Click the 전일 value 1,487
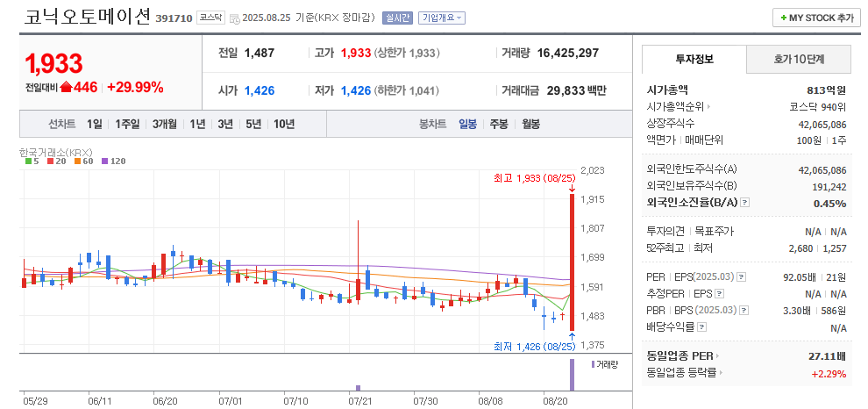The image size is (868, 409). 260,54
